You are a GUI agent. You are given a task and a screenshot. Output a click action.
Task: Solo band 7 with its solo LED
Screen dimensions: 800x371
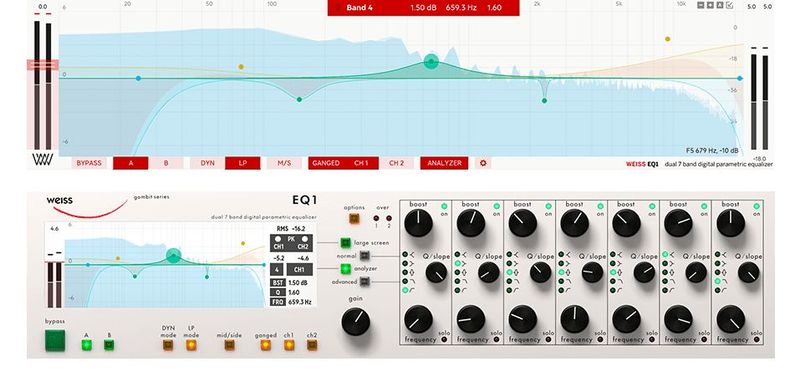[756, 339]
